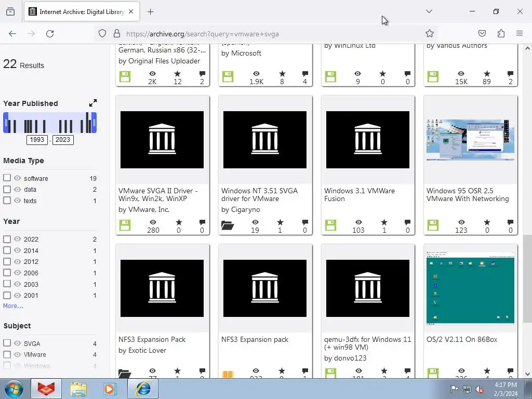Image resolution: width=532 pixels, height=399 pixels.
Task: Open OS/2 V2.11 teal desktop thumbnail
Action: click(470, 288)
